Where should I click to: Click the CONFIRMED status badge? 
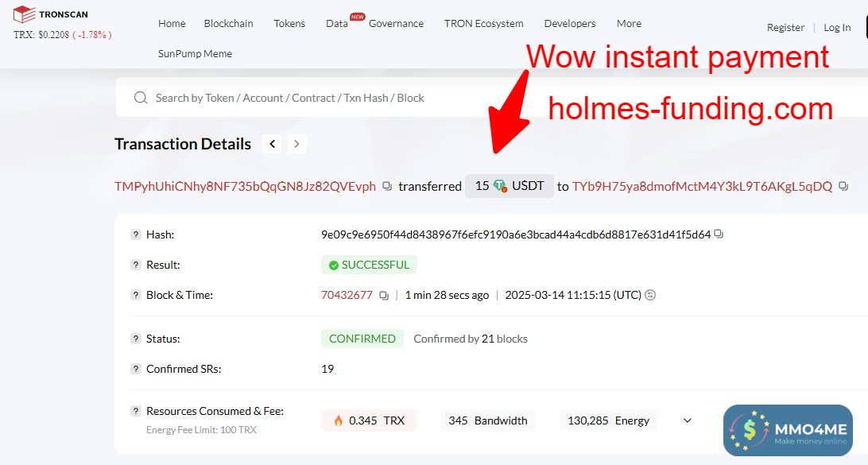pyautogui.click(x=362, y=339)
